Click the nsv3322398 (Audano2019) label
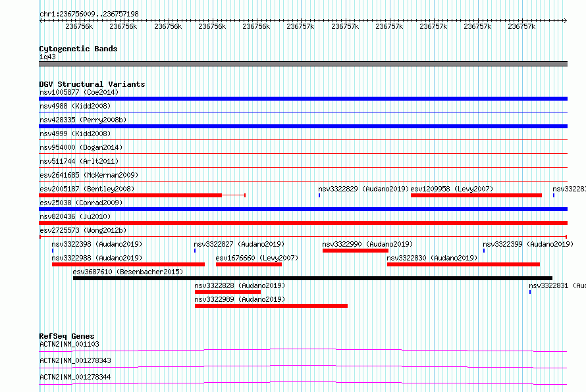The width and height of the screenshot is (586, 392). tap(97, 244)
